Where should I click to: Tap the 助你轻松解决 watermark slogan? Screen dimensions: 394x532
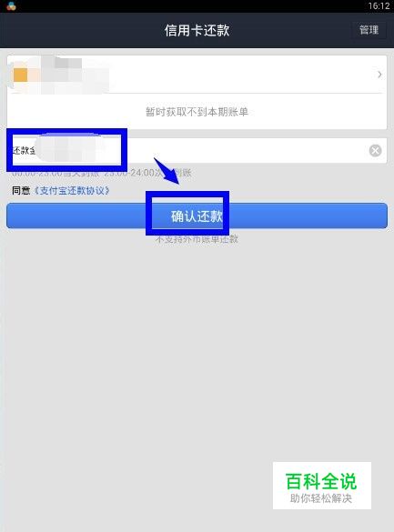coord(321,498)
